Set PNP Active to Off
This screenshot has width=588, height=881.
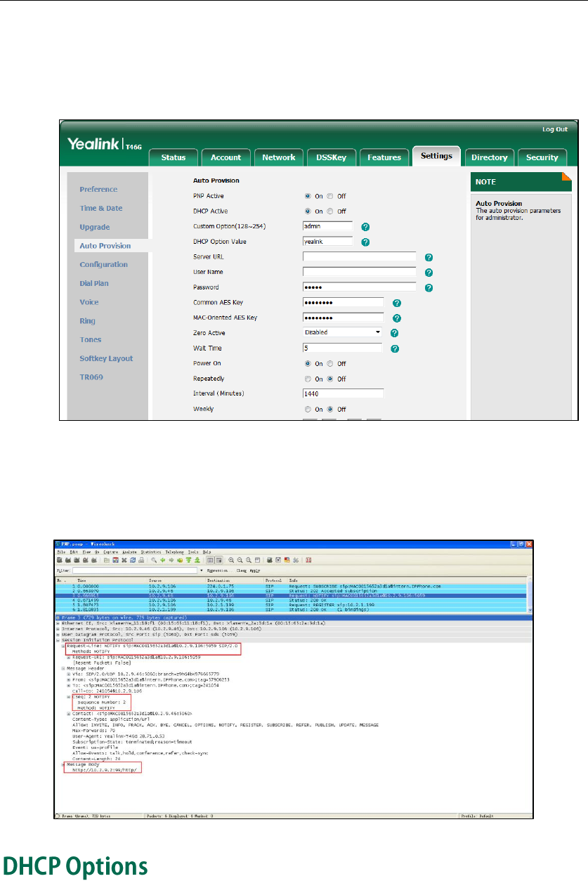tap(332, 196)
